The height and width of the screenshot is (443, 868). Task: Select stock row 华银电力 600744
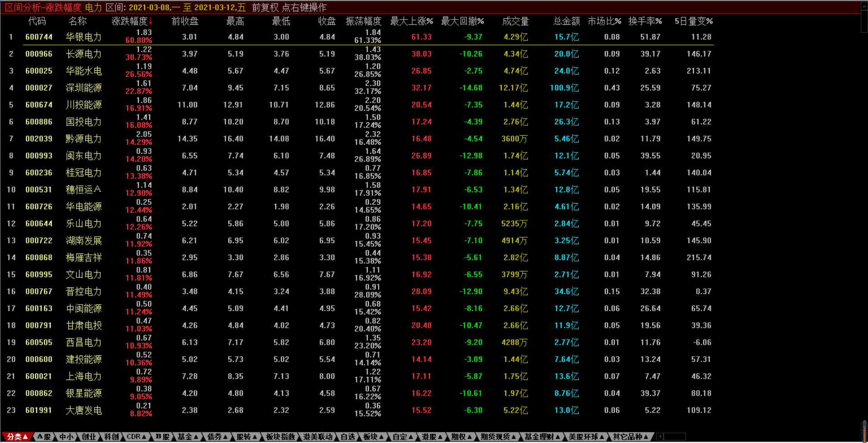click(83, 37)
